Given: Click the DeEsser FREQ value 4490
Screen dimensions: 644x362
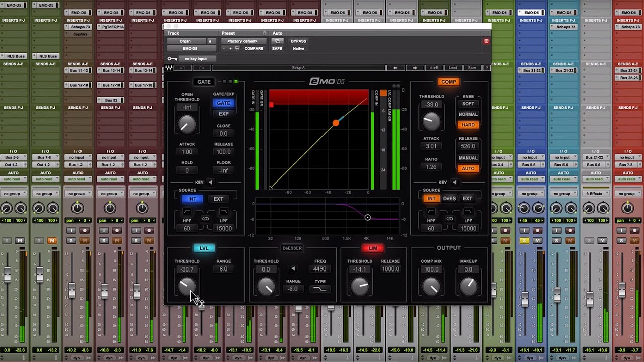Looking at the screenshot, I should click(320, 269).
